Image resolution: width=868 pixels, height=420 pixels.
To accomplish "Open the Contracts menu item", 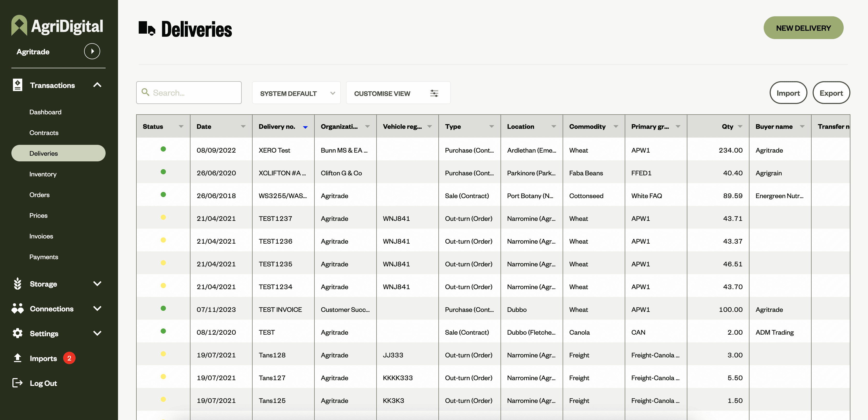I will pos(44,133).
